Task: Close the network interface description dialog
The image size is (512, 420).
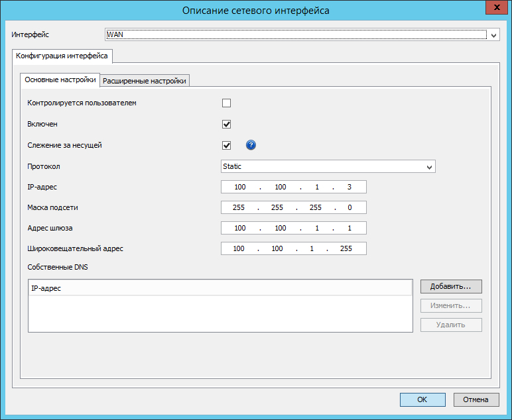Action: [x=495, y=8]
